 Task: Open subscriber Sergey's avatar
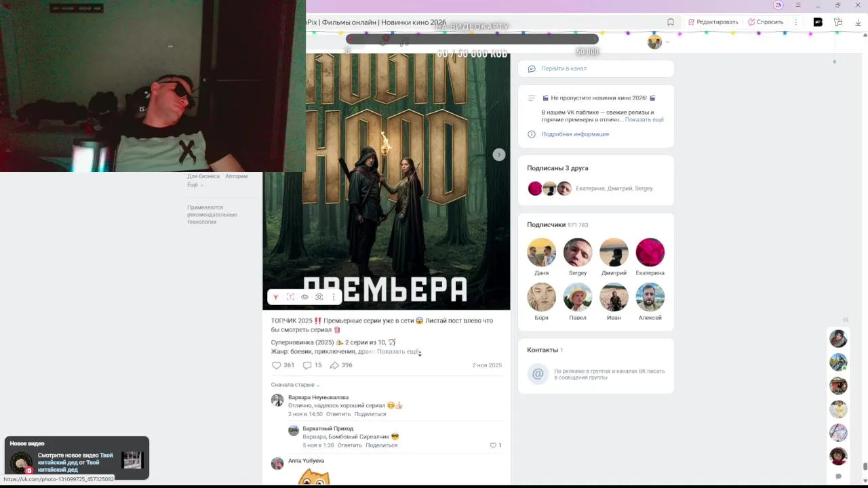[x=578, y=252]
